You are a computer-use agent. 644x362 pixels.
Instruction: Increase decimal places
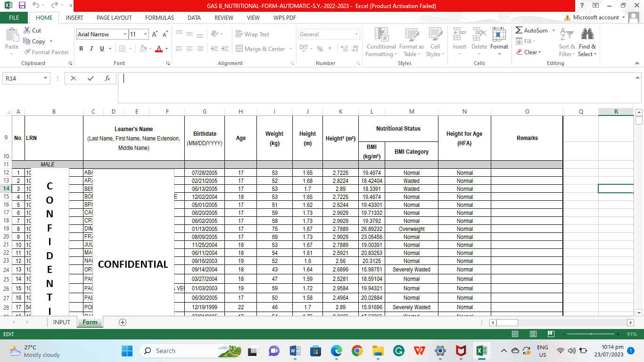[344, 49]
